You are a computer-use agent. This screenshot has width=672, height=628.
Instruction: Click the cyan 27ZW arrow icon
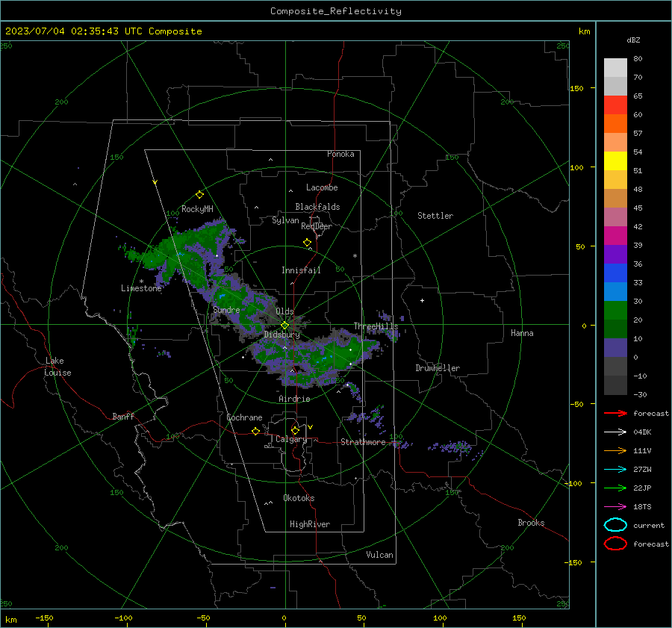click(x=615, y=470)
